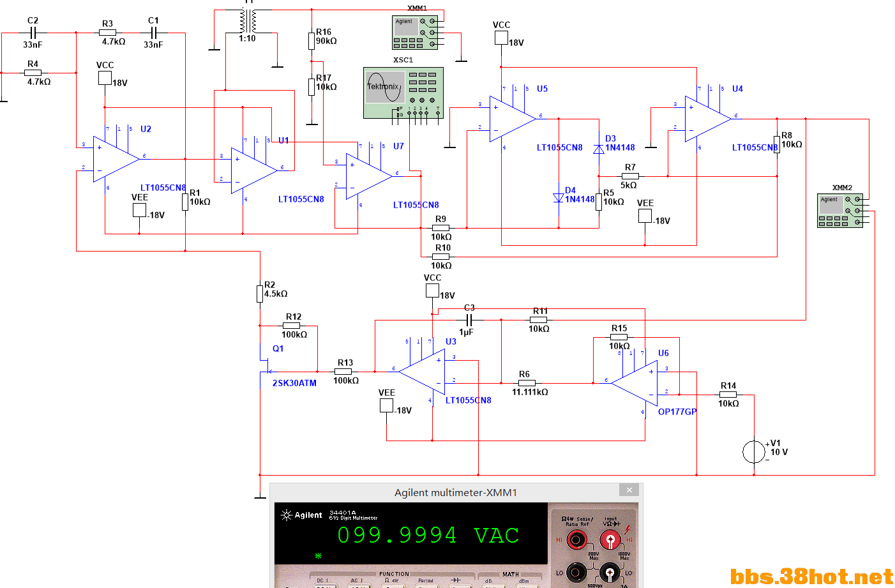
Task: Click the 099.9994 VAC display reading
Action: [x=428, y=535]
